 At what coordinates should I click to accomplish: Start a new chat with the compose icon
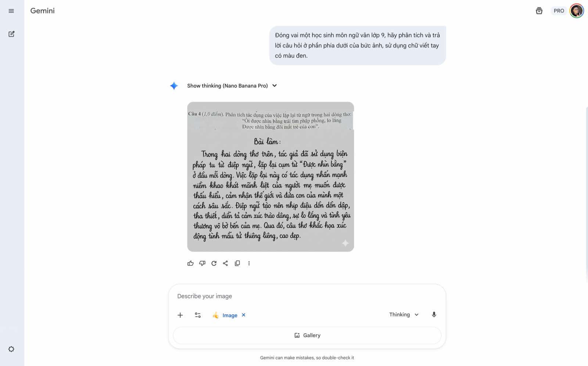point(11,34)
